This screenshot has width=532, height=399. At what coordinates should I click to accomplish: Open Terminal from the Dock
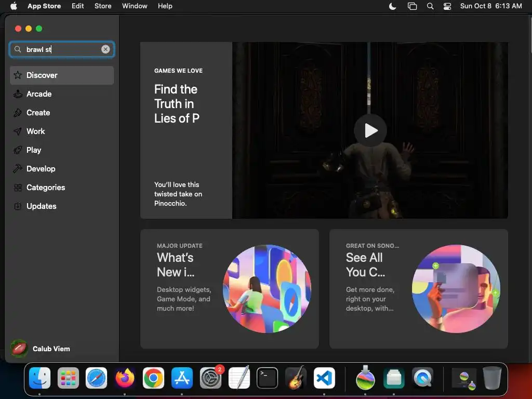click(267, 378)
